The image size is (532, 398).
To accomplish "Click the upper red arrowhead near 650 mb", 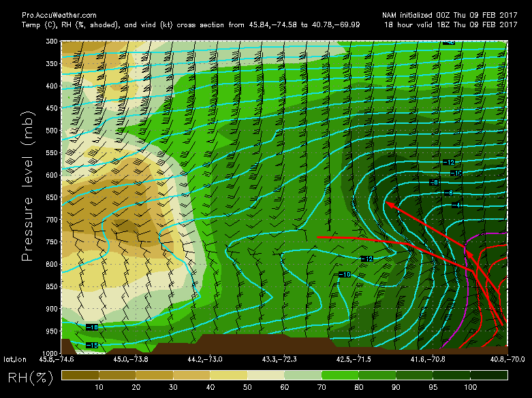I will coord(388,203).
